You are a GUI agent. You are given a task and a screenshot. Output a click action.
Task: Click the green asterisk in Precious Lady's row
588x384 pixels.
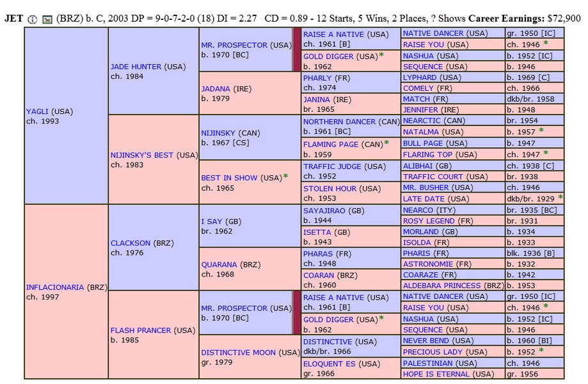point(541,351)
